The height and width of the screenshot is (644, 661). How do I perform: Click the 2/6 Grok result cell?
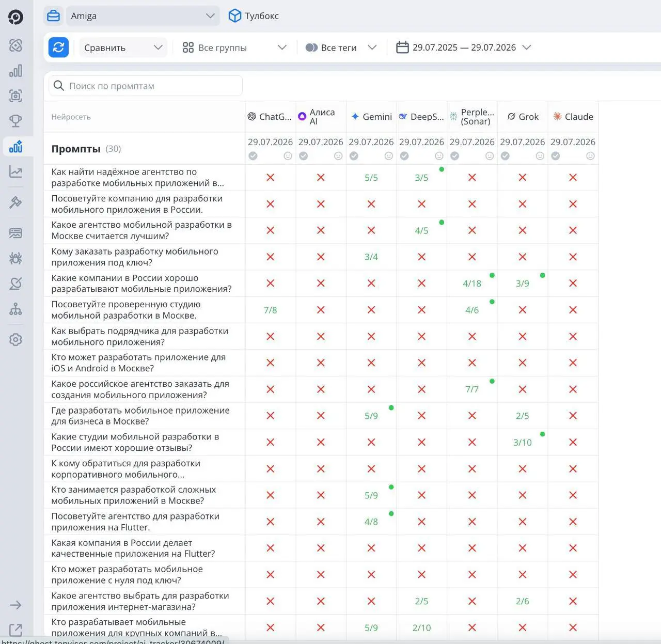coord(523,601)
